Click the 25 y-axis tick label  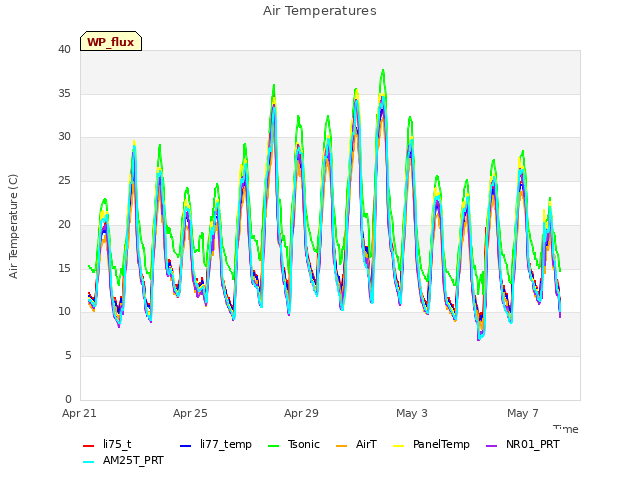pos(64,180)
